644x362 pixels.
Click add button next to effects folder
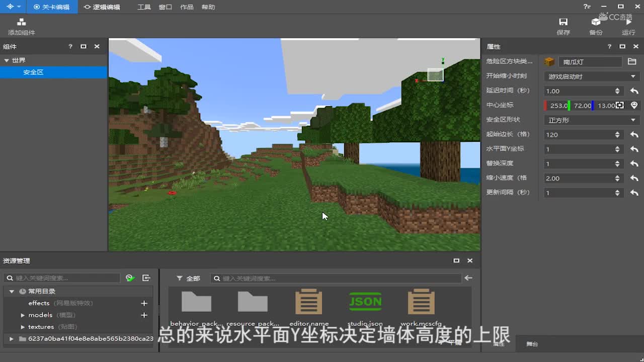coord(144,303)
